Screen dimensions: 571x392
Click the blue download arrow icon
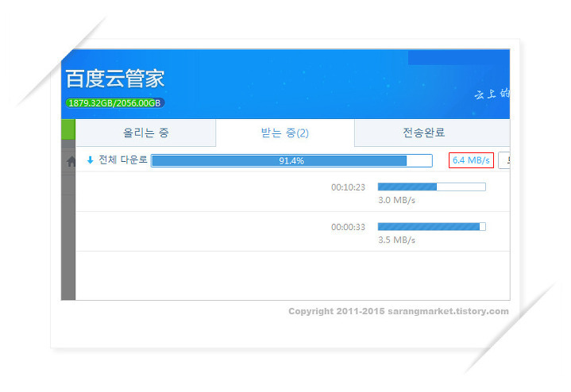tap(91, 160)
